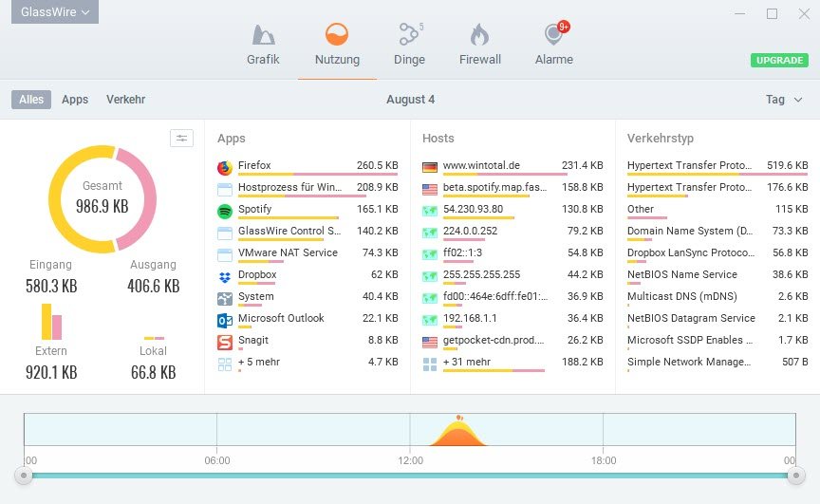Click the network icon for 192.168.1.1
This screenshot has height=504, width=820.
[430, 321]
